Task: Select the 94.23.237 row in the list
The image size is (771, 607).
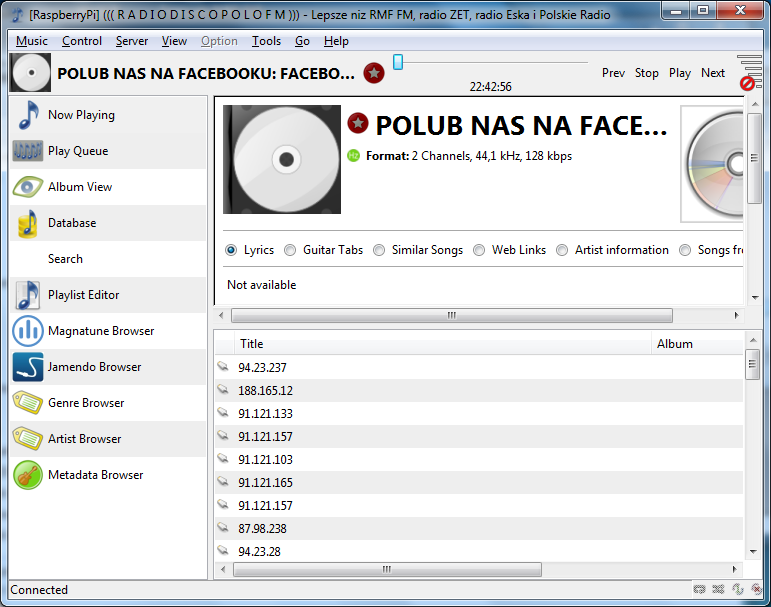Action: [479, 367]
